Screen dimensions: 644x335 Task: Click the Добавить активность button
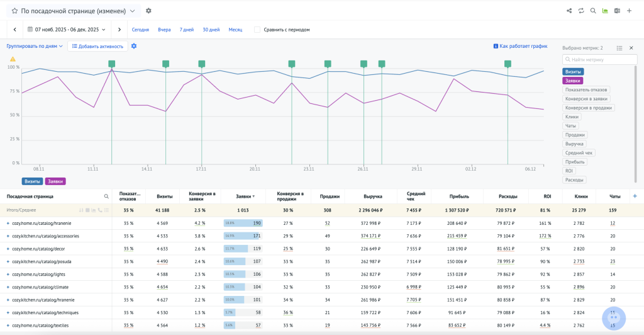tap(97, 46)
